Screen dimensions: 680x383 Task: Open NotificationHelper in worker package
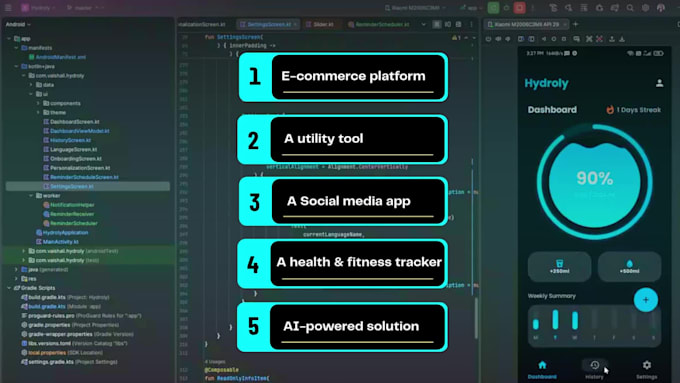[x=69, y=205]
